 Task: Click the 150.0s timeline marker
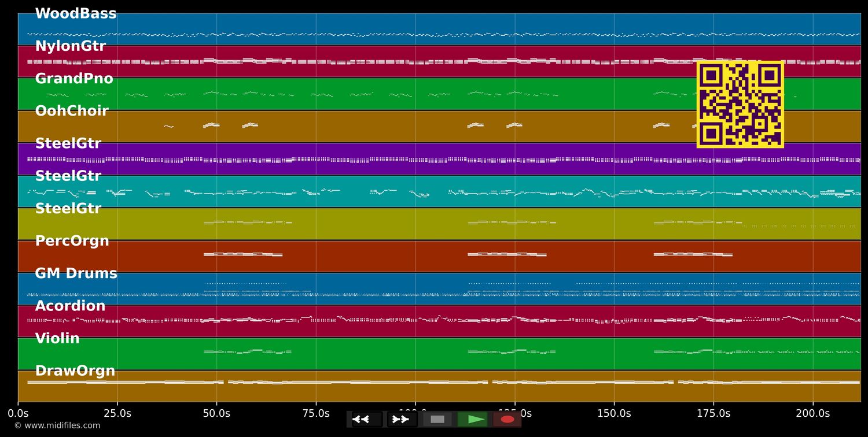coord(615,413)
